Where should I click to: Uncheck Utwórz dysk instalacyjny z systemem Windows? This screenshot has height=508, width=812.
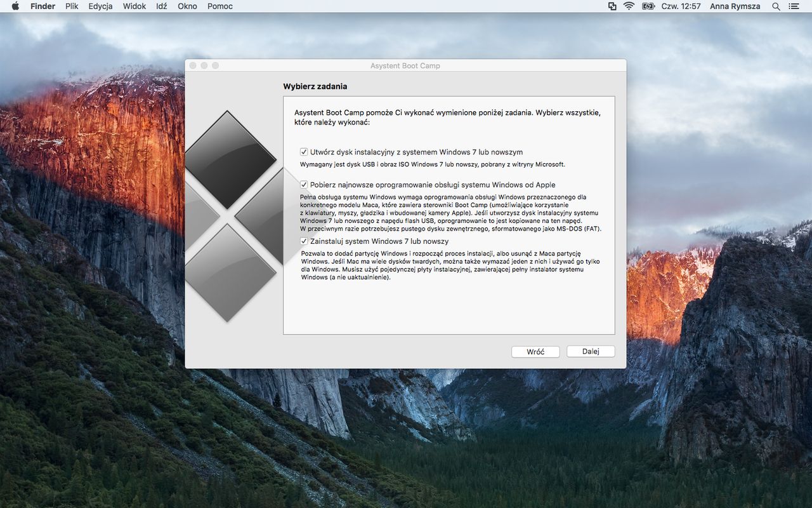[304, 152]
